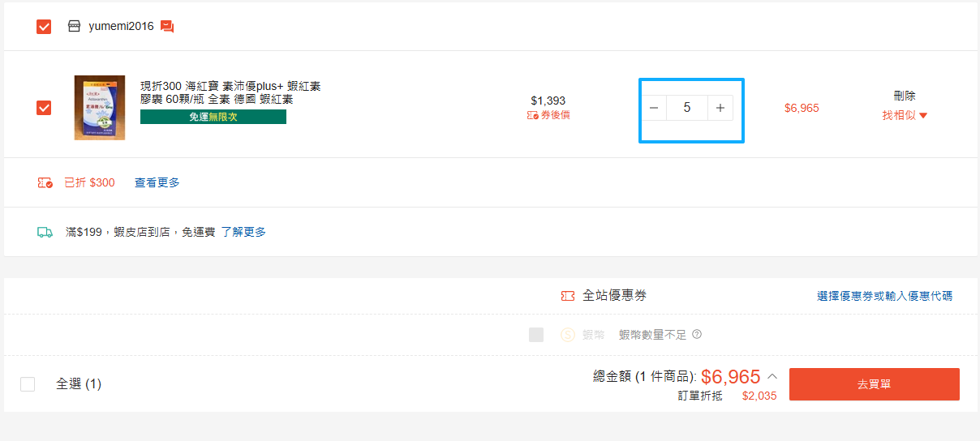
Task: Click the shipping truck icon
Action: click(45, 233)
